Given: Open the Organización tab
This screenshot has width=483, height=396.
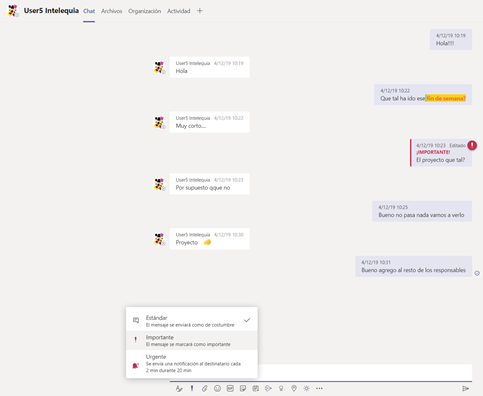Looking at the screenshot, I should pos(145,11).
